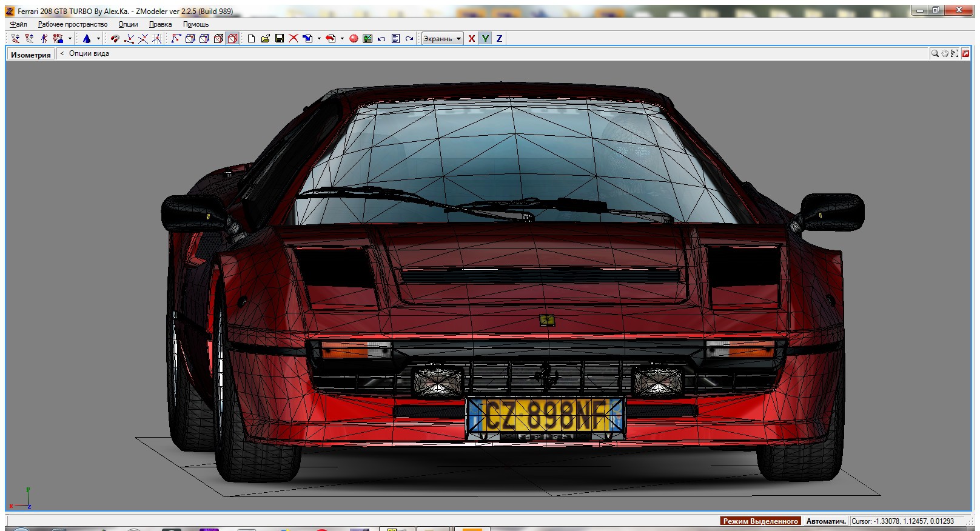
Task: Open a file via folder icon
Action: click(266, 38)
